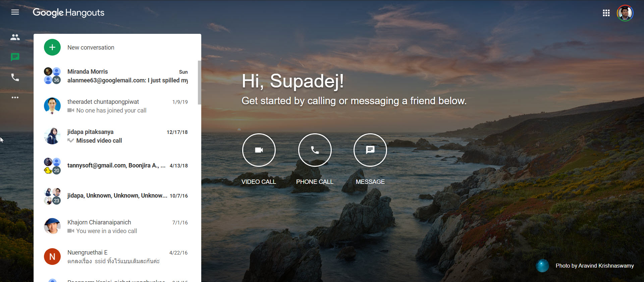Viewport: 644px width, 282px height.
Task: Click the 'You were in a video call' text
Action: [x=107, y=231]
